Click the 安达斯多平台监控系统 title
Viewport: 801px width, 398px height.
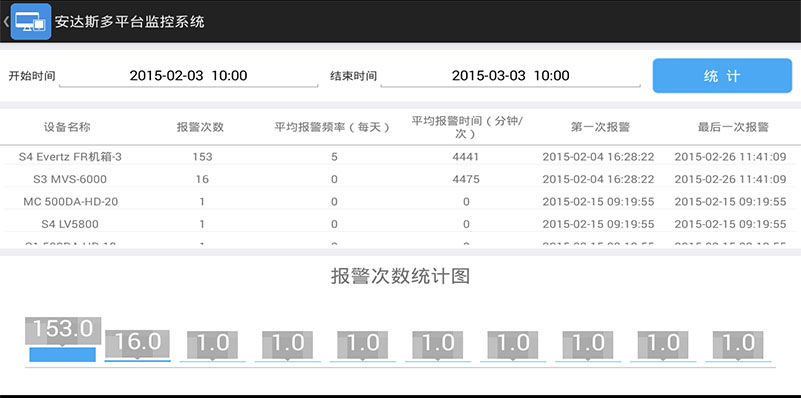(x=130, y=21)
